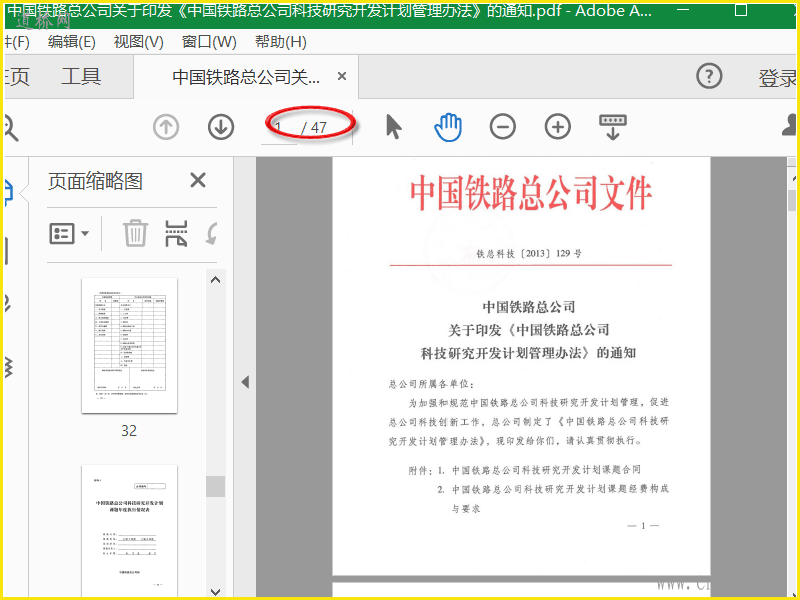Go to previous page arrow
This screenshot has width=800, height=600.
pos(166,127)
